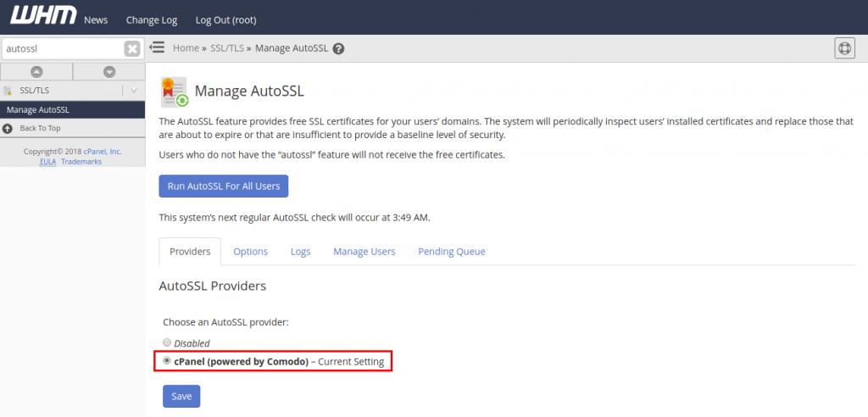Toggle the sidebar collapse menu icon
868x417 pixels.
click(x=158, y=47)
